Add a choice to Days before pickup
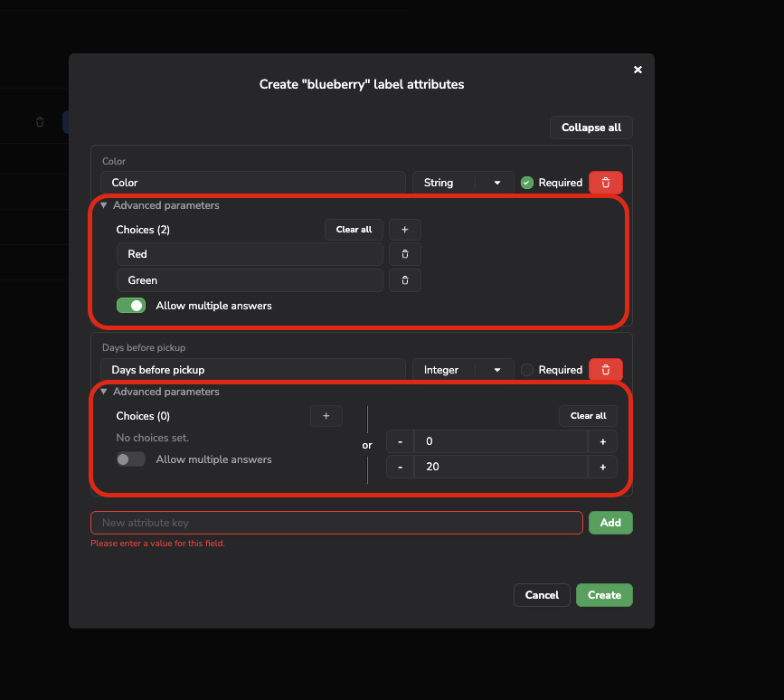784x700 pixels. (326, 416)
